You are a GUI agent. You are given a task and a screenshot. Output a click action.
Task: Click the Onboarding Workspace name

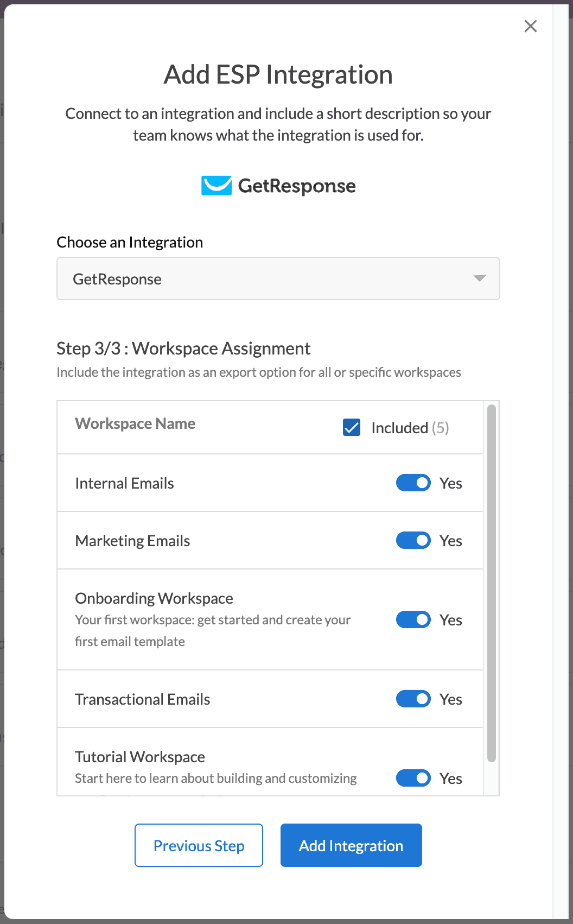(x=154, y=598)
